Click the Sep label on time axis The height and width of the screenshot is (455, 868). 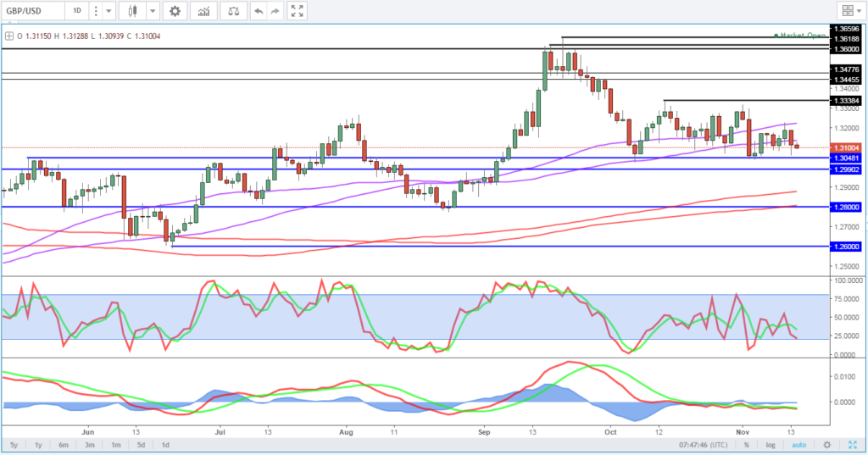click(x=484, y=432)
